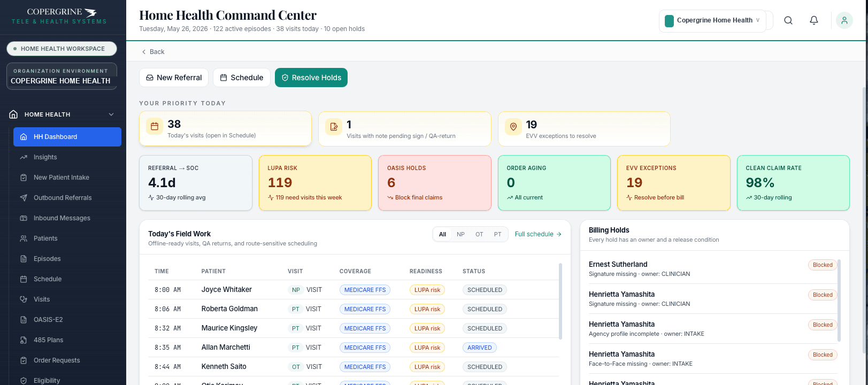Click the note icon on pending sign card
This screenshot has height=385, width=868.
click(x=334, y=127)
